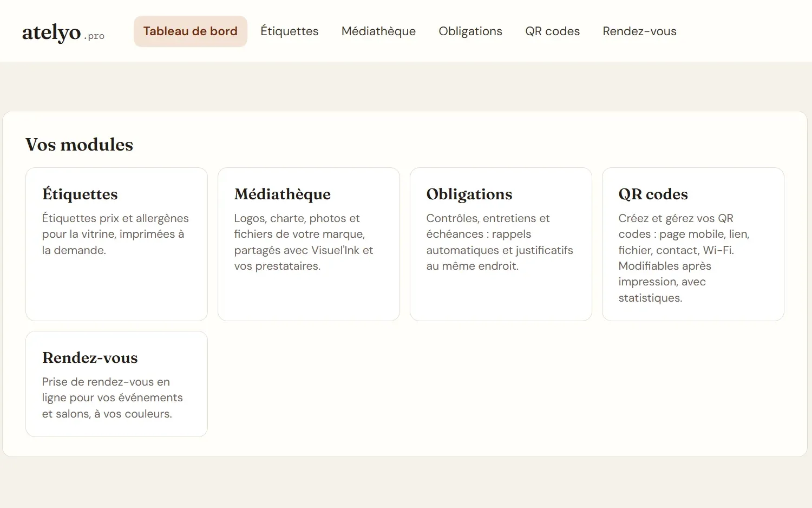
Task: Switch to QR codes in the top nav
Action: point(552,31)
